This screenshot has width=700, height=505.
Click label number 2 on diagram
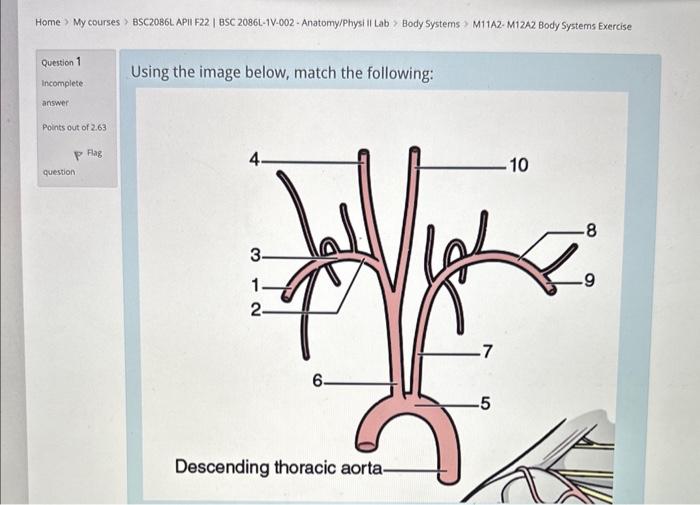(x=256, y=309)
